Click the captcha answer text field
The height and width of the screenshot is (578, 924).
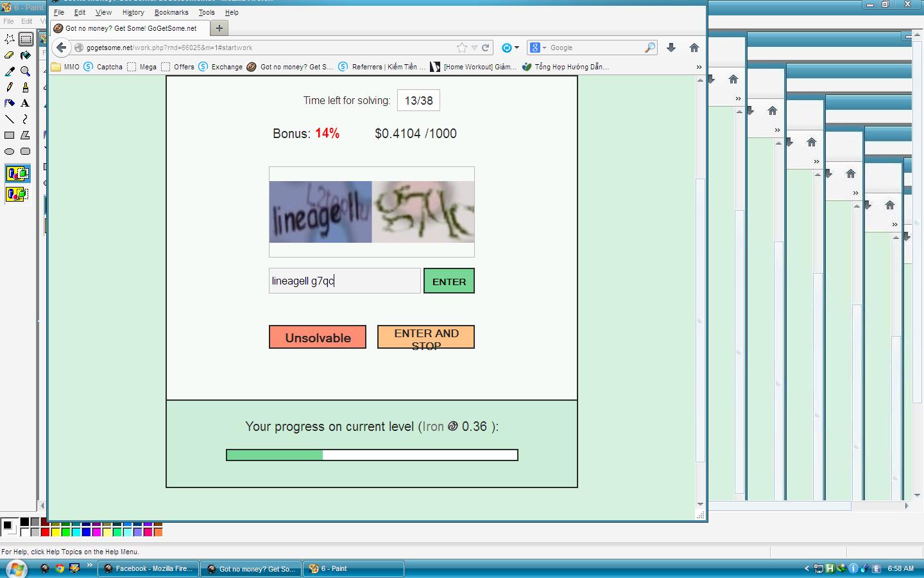click(345, 281)
